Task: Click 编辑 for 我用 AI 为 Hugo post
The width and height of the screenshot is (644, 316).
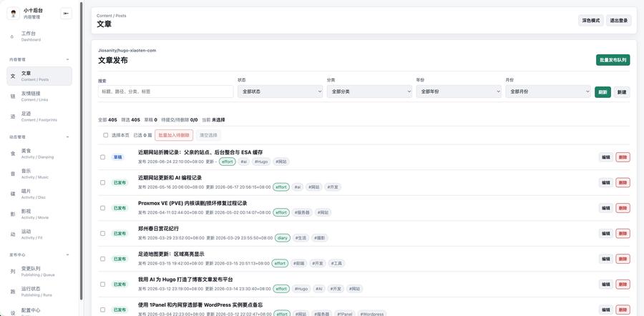Action: (606, 284)
